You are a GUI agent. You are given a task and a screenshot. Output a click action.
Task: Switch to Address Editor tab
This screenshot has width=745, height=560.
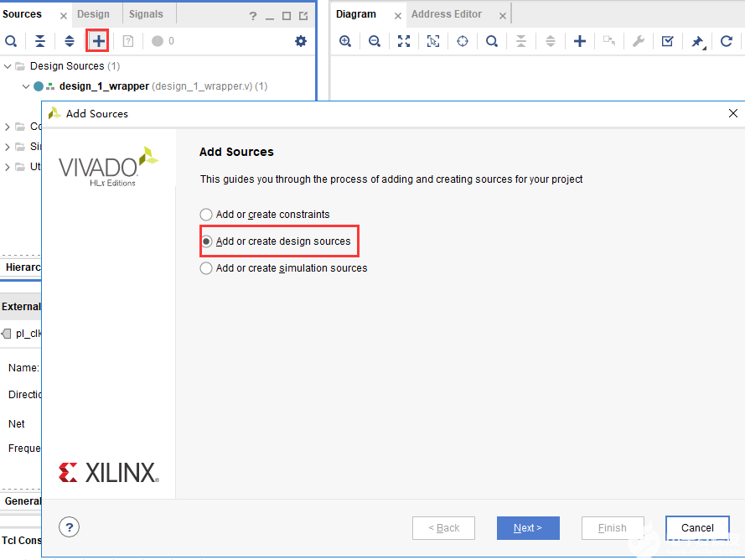point(446,14)
